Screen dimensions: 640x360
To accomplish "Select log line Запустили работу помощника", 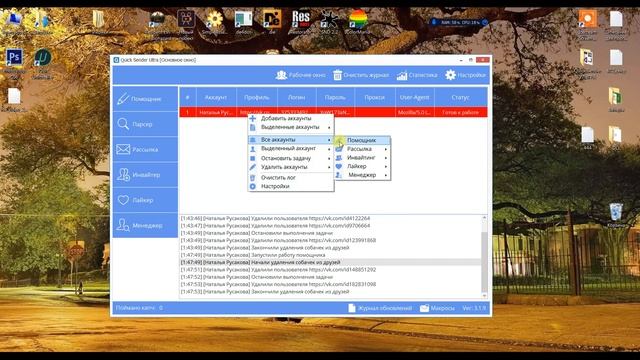I will (x=253, y=255).
